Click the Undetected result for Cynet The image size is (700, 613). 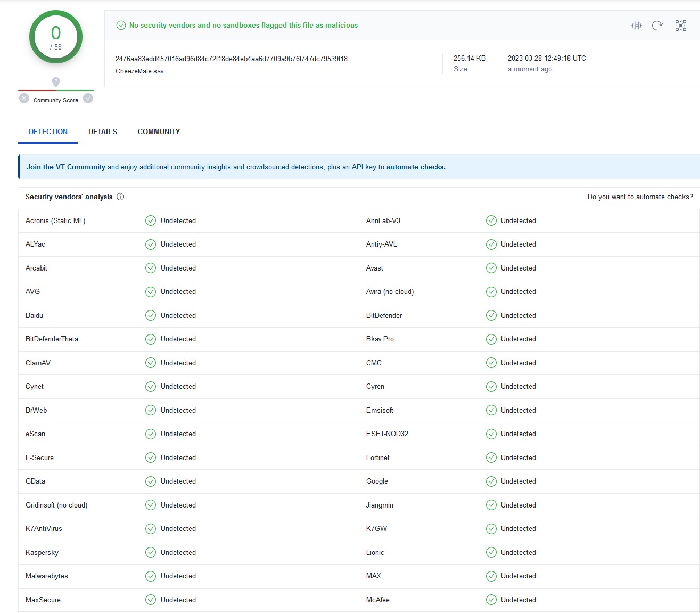[178, 387]
